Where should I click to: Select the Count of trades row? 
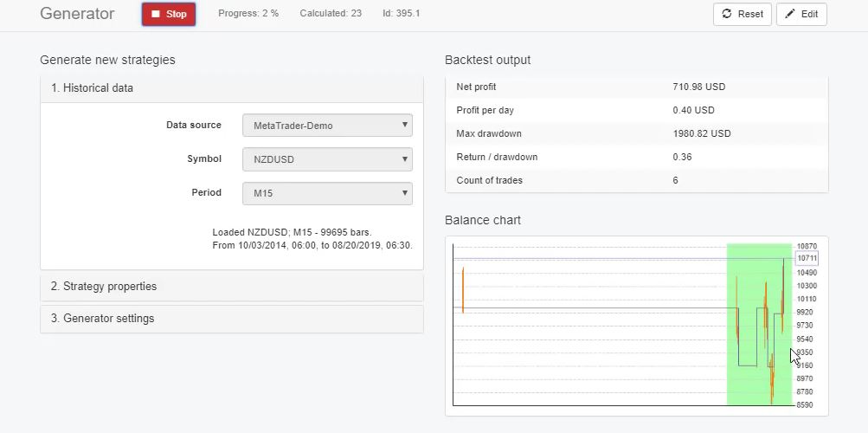click(636, 181)
